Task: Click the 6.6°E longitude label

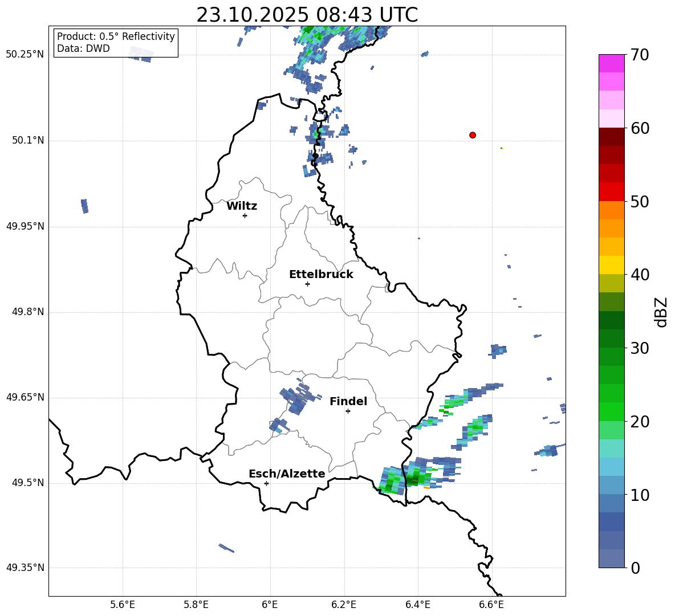Action: tap(491, 605)
